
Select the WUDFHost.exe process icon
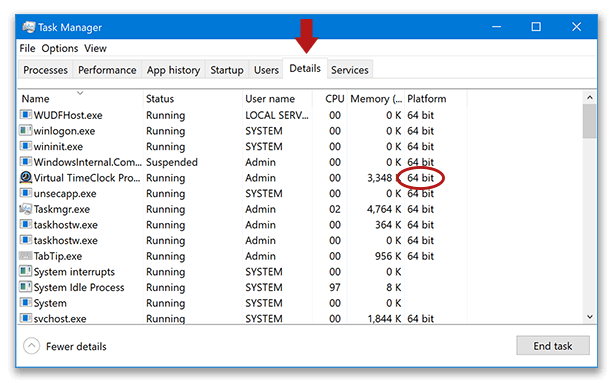pos(25,115)
